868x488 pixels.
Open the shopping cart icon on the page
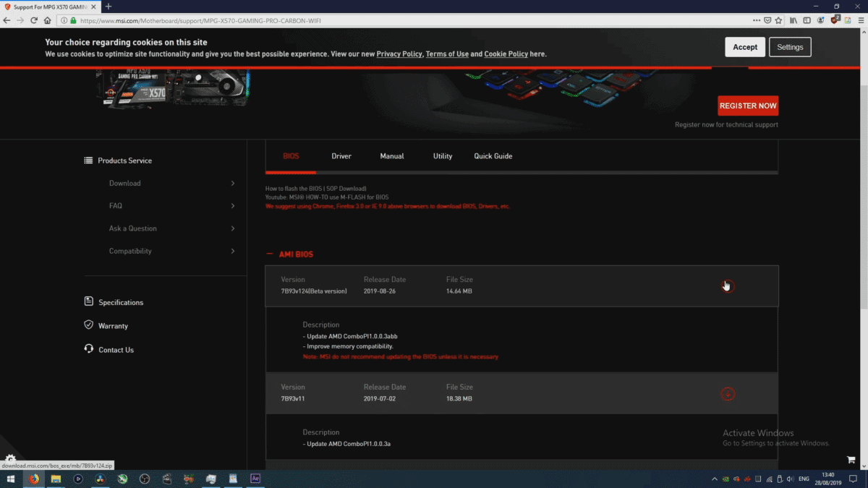851,460
